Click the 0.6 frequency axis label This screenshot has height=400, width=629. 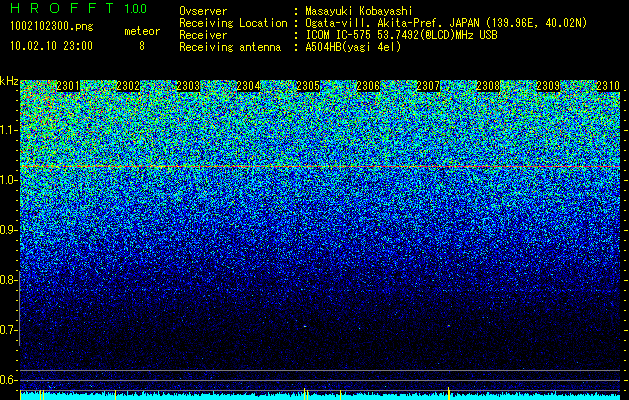click(9, 380)
